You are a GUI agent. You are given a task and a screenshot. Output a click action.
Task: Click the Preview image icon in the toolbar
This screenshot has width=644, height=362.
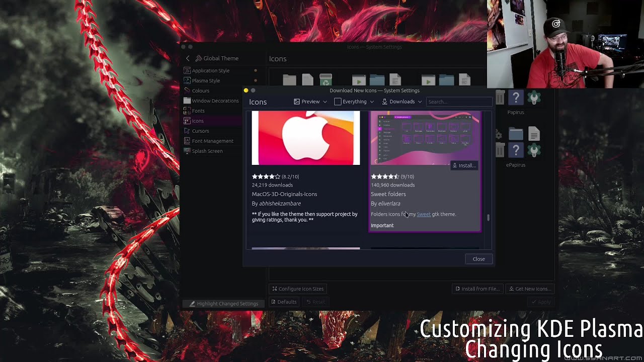coord(297,102)
